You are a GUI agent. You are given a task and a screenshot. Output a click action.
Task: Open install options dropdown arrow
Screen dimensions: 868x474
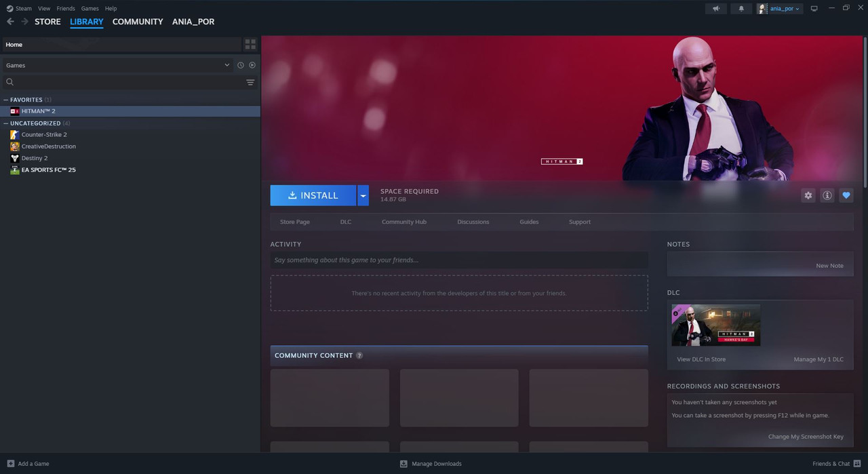363,195
